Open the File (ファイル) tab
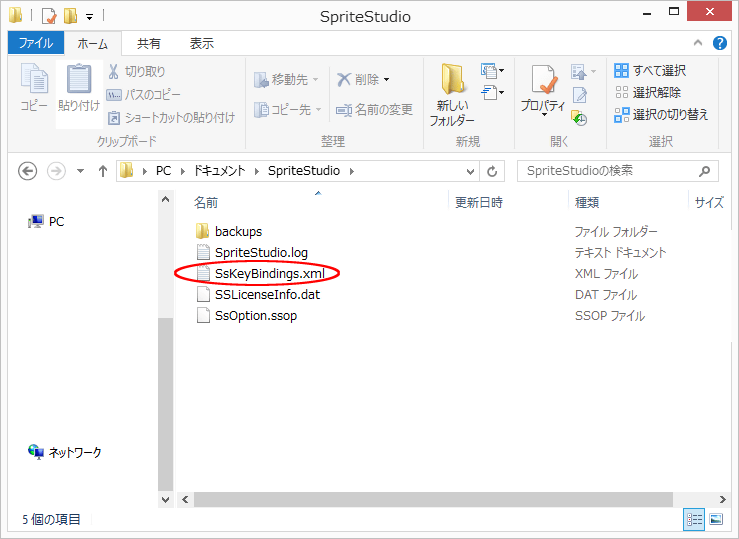The image size is (739, 539). tap(36, 43)
